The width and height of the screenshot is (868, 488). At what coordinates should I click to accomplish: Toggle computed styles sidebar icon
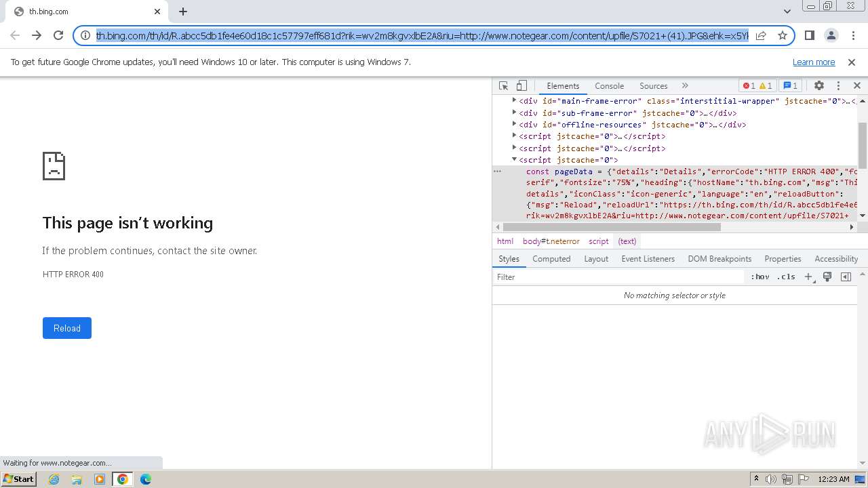[x=846, y=277]
